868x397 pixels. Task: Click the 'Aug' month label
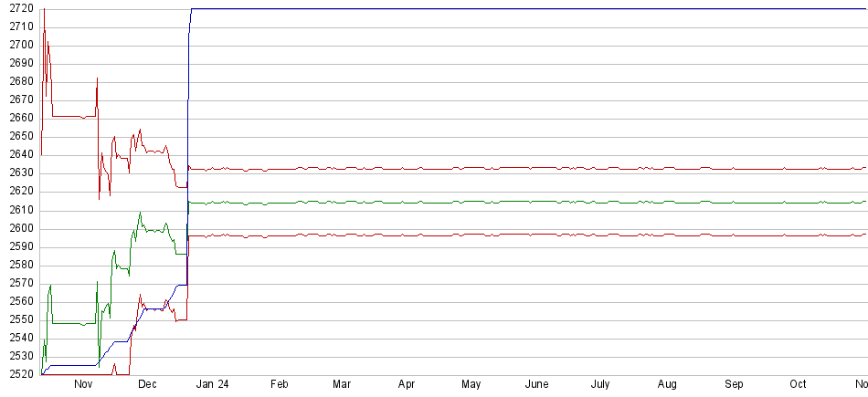click(x=668, y=385)
